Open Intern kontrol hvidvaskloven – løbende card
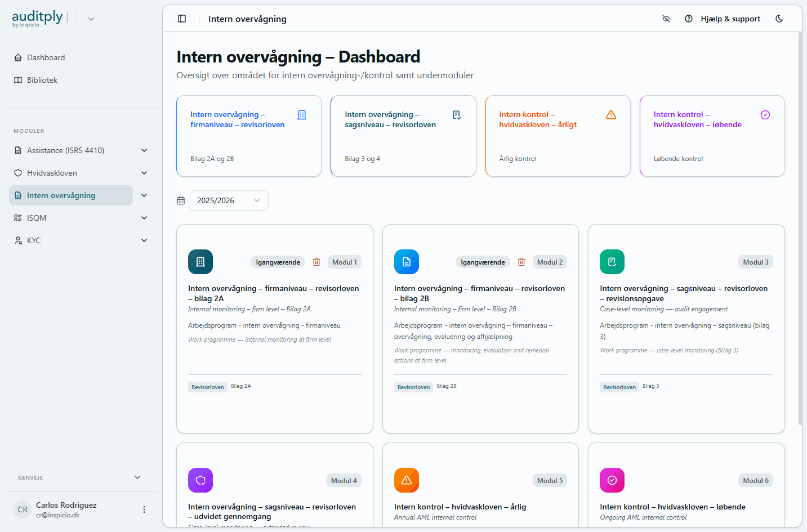807x532 pixels. pos(712,136)
